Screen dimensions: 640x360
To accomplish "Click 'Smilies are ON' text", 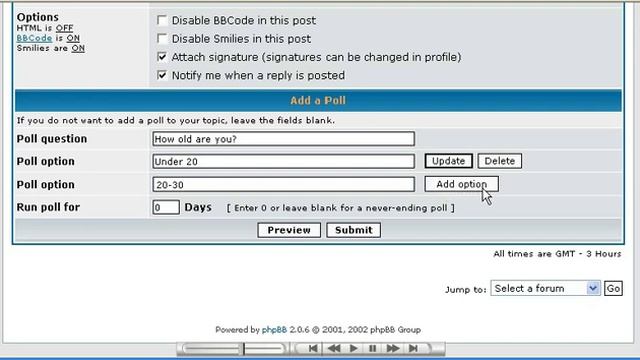I will 51,48.
